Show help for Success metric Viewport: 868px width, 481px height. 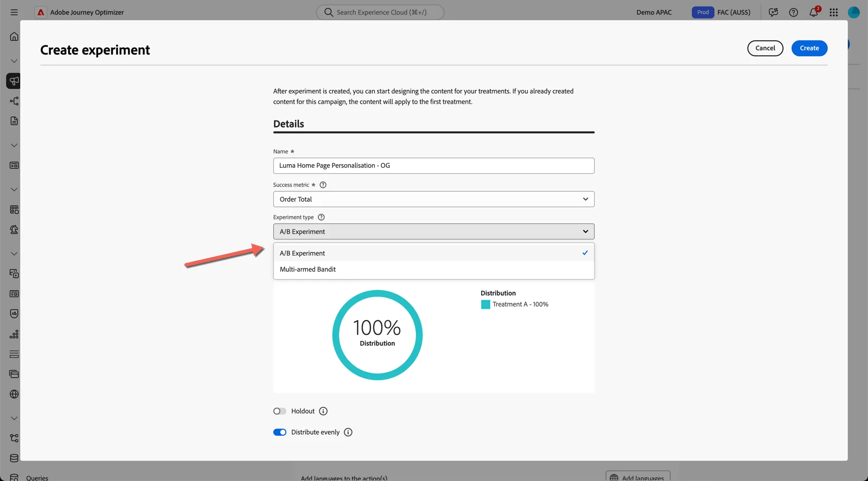tap(323, 185)
